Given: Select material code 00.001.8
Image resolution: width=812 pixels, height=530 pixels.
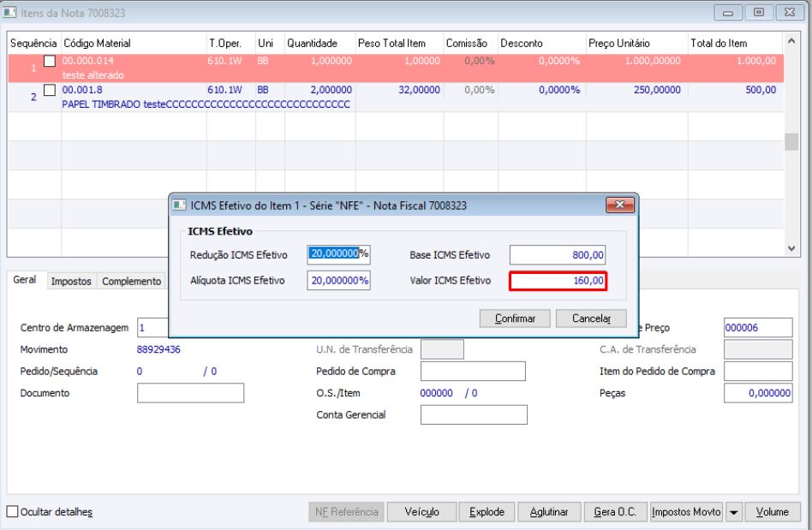Looking at the screenshot, I should click(x=82, y=90).
